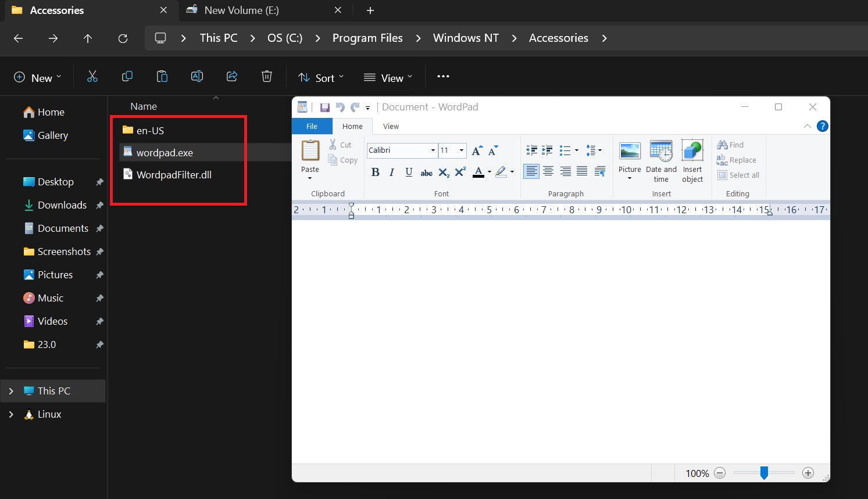Increase zoom with the plus button
The image size is (868, 499).
coord(808,473)
